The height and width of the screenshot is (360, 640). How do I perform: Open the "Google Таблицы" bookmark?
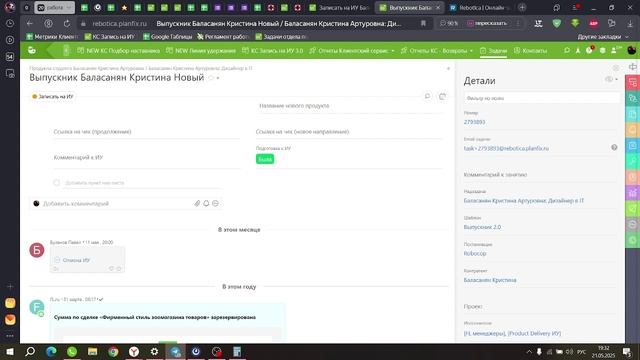(167, 37)
